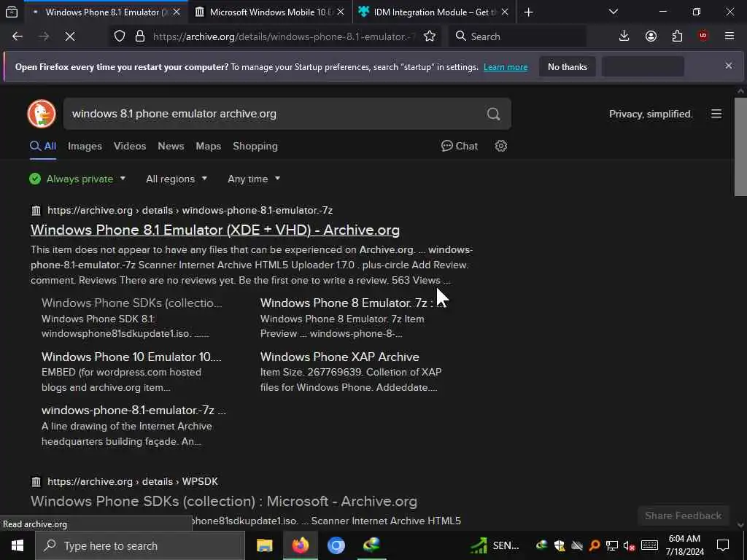Open Windows Phone 8.1 Emulator (XDE + VHD) result

(215, 230)
